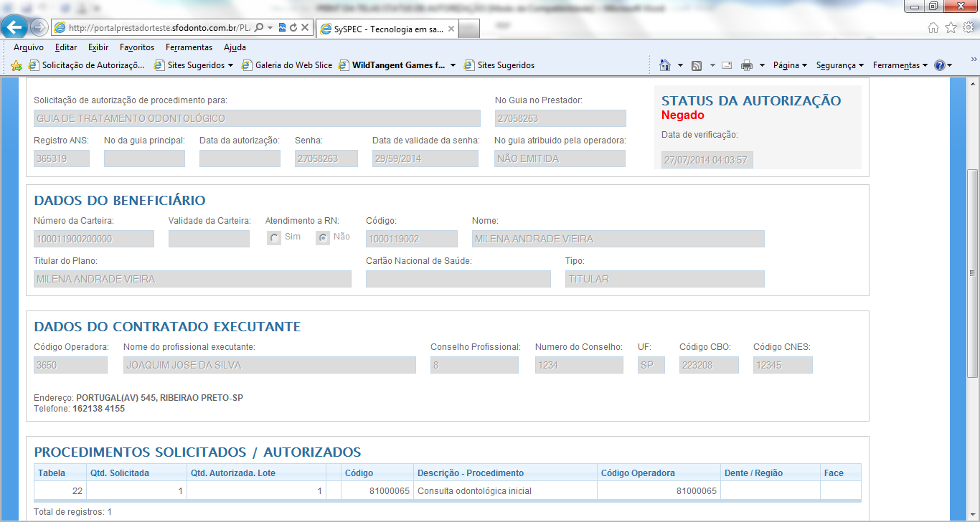This screenshot has width=980, height=522.
Task: Close the SySPEC browser tab
Action: click(x=451, y=29)
